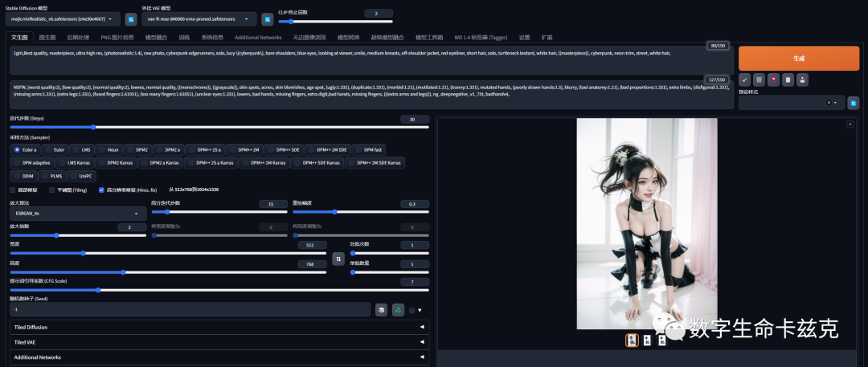Screen dimensions: 868x367
Task: Open the PNG 图片信息 tab
Action: pos(117,38)
